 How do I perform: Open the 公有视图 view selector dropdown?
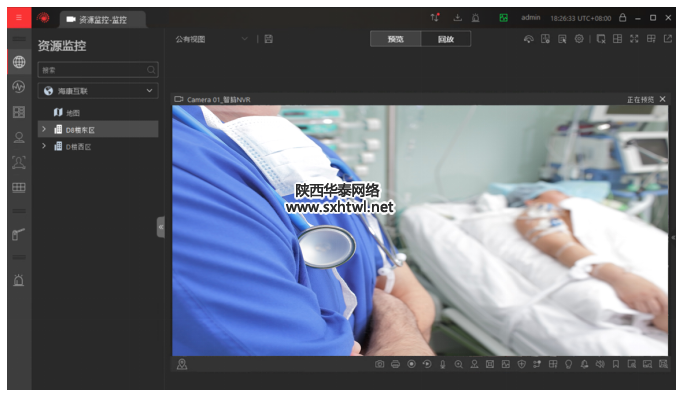pos(212,39)
